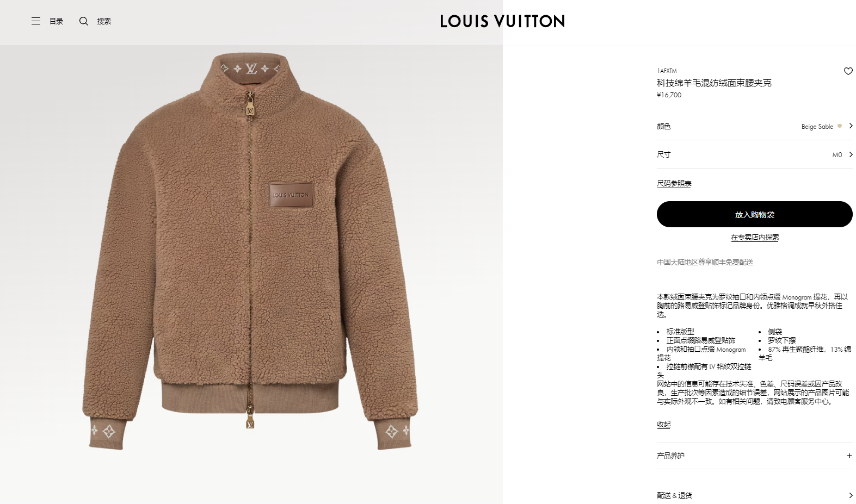The image size is (856, 504).
Task: Click 在专卖店内探索 link
Action: [755, 238]
